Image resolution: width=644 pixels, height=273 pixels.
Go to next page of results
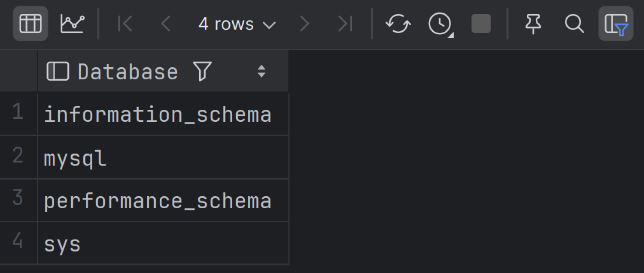click(x=304, y=24)
